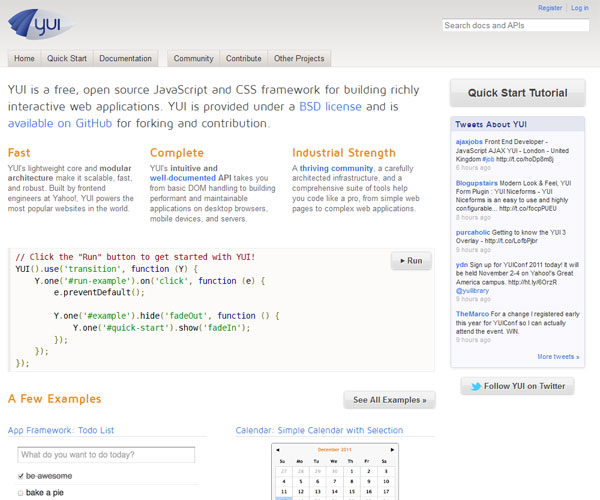Run the code example
The image size is (600, 500).
(411, 261)
